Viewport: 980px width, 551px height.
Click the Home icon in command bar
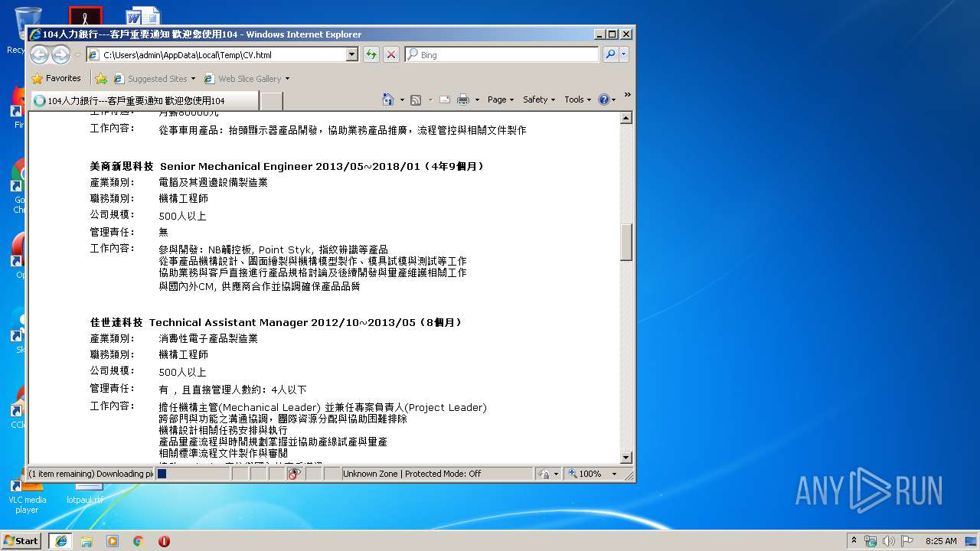point(388,99)
